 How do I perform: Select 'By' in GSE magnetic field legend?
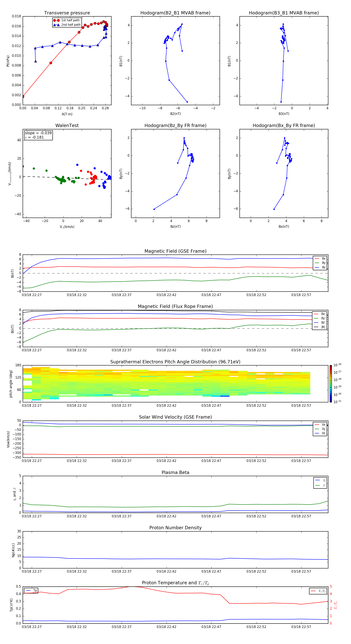[320, 263]
